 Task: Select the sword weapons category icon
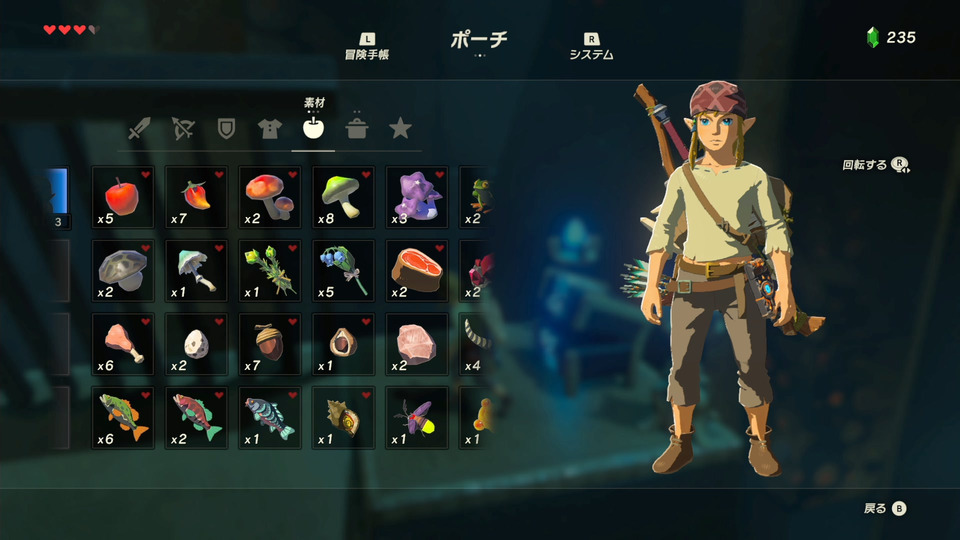click(139, 129)
